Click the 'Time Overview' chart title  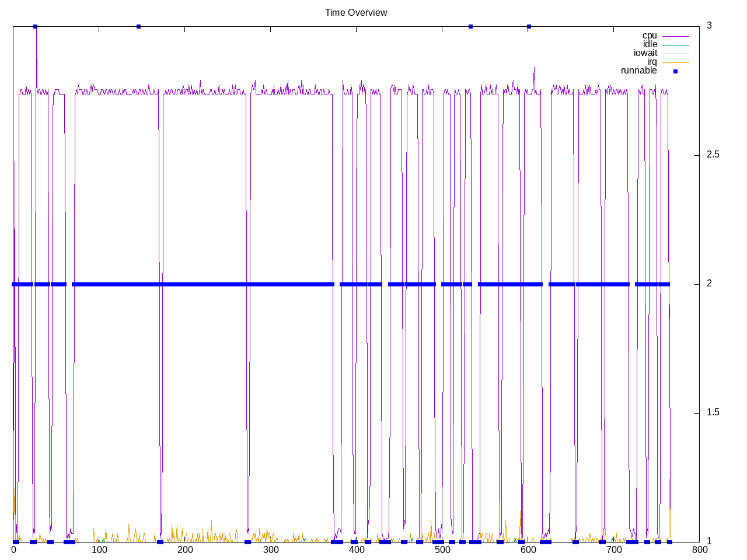pyautogui.click(x=356, y=12)
